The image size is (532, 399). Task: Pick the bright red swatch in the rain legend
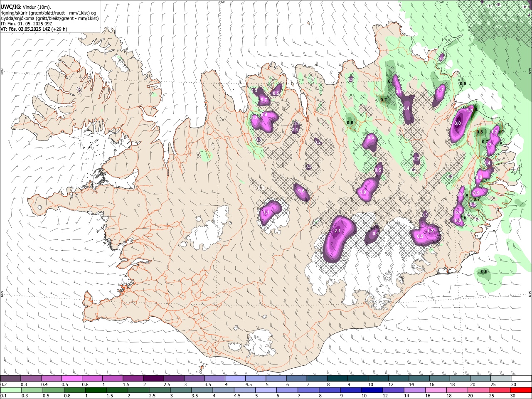521,390
